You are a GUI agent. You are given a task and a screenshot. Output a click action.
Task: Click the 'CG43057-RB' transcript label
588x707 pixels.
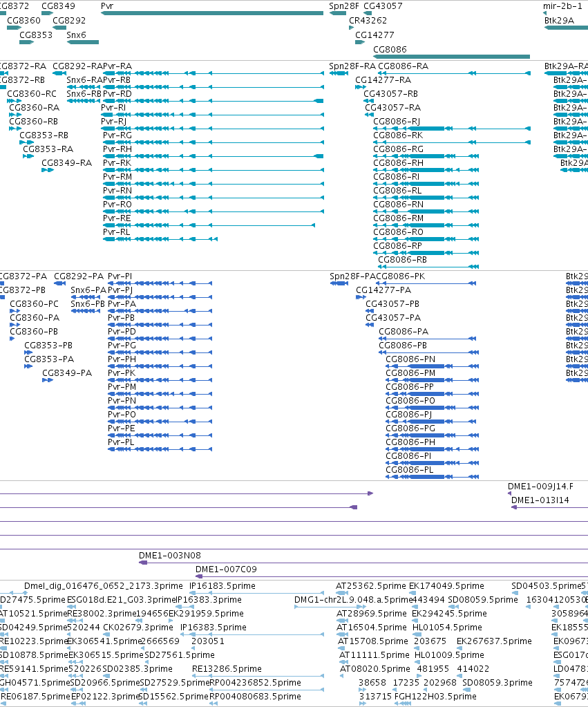pos(391,93)
